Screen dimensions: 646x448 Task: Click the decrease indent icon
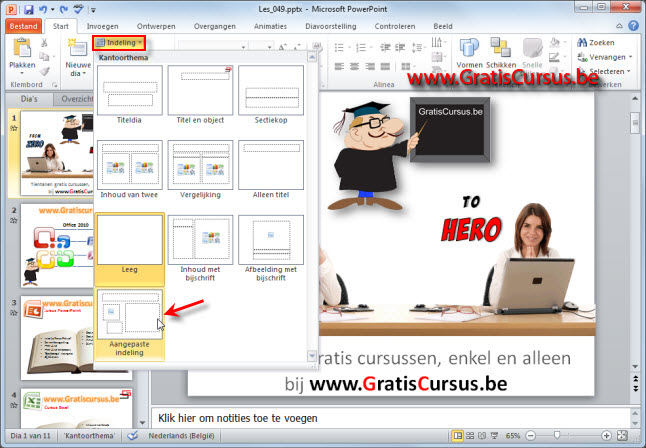click(x=385, y=47)
